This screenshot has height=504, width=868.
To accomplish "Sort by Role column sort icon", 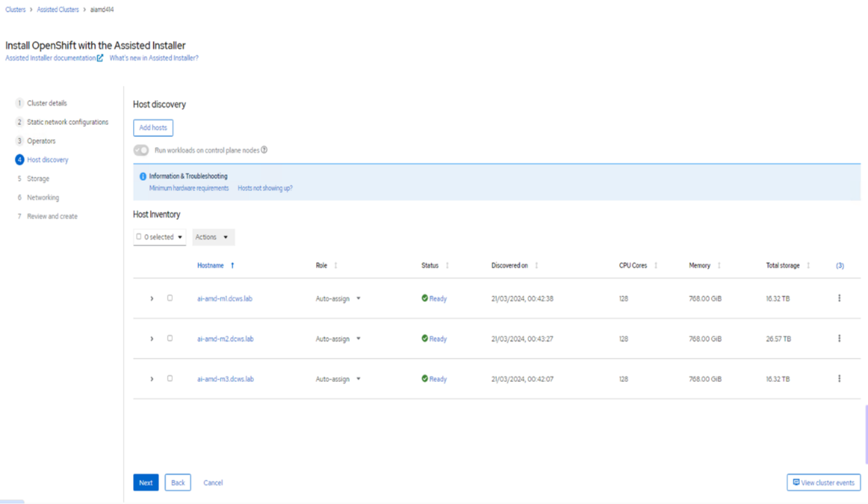I will 335,266.
